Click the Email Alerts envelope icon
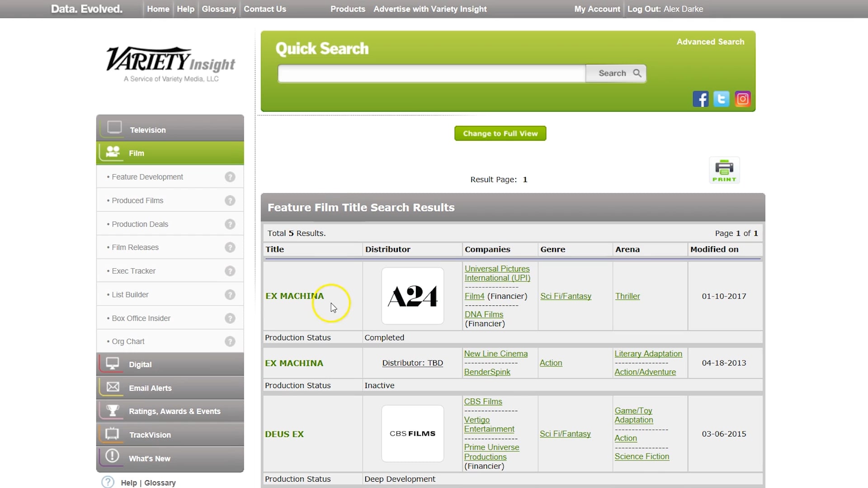The image size is (868, 488). (113, 387)
